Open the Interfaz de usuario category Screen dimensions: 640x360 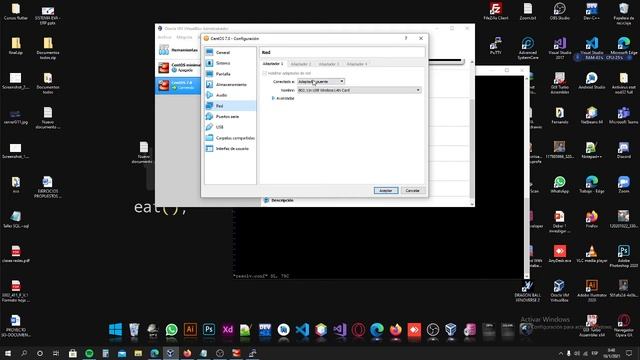[x=230, y=149]
